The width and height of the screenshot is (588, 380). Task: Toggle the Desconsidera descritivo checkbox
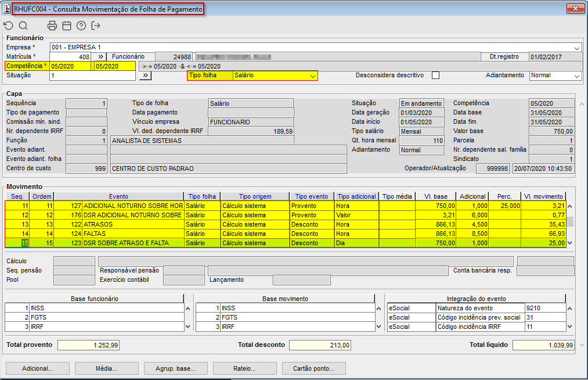[435, 76]
